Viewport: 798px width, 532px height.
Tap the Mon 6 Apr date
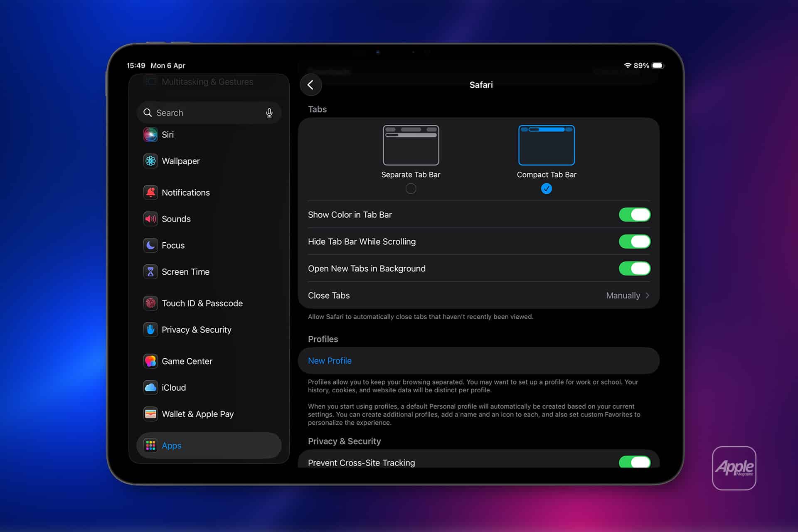coord(168,66)
